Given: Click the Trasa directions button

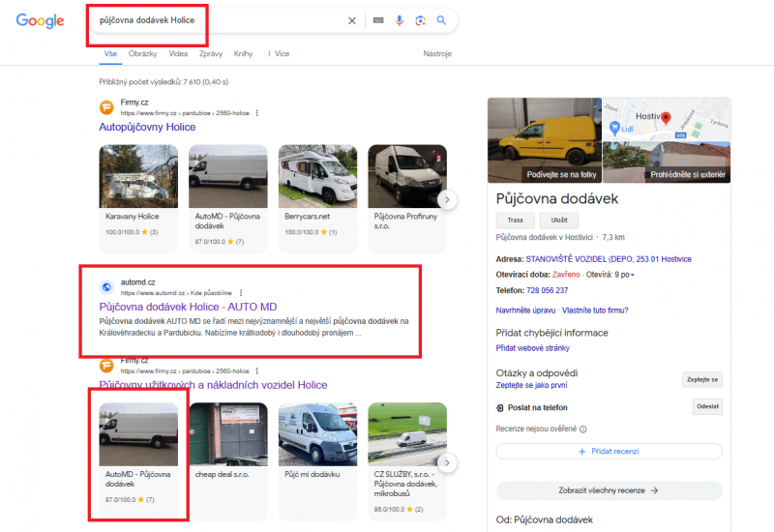Looking at the screenshot, I should [x=515, y=221].
